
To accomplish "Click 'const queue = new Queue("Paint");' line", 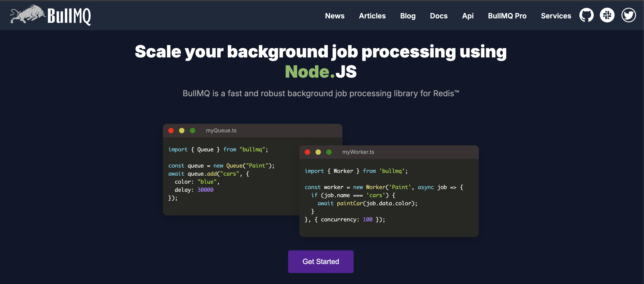I will (221, 166).
